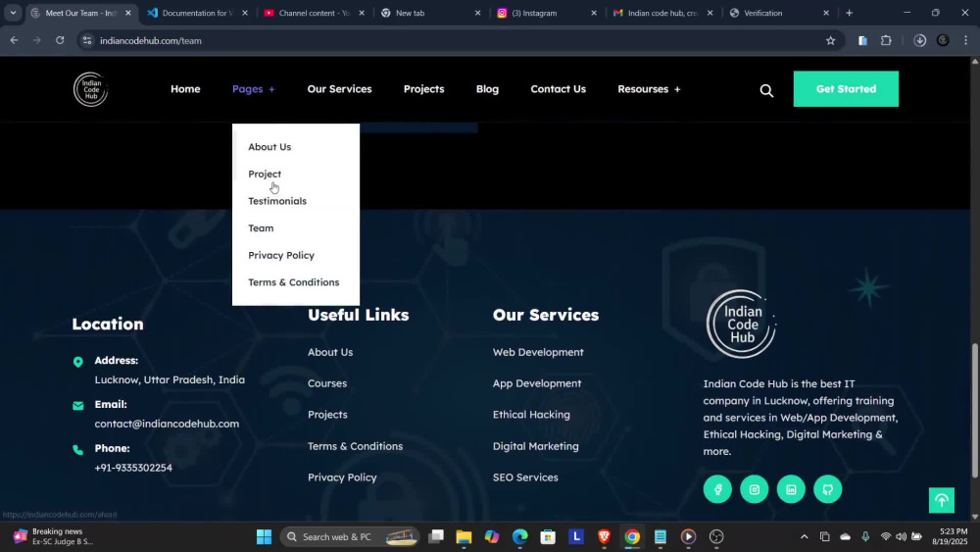The height and width of the screenshot is (552, 980).
Task: Launch Microsoft Edge from the taskbar
Action: 520,536
